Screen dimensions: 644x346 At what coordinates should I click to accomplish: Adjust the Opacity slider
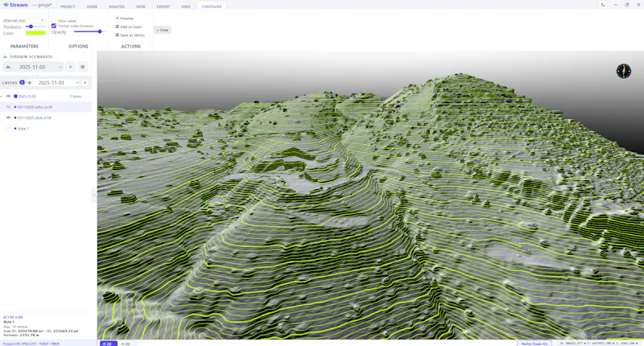88,31
